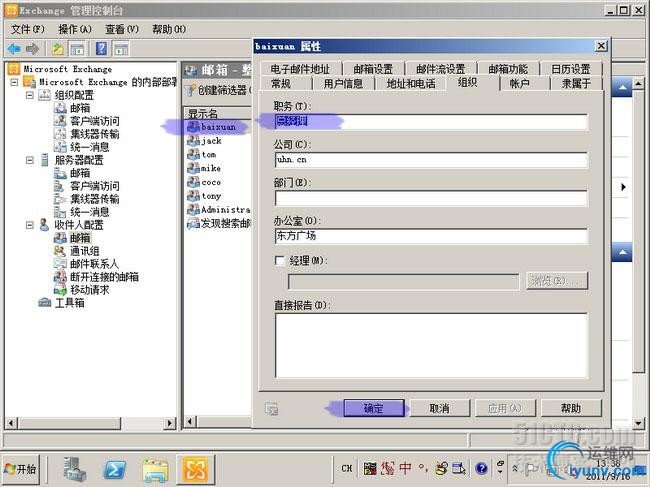Viewport: 650px width, 487px height.
Task: Click the 确定 button
Action: tap(374, 408)
